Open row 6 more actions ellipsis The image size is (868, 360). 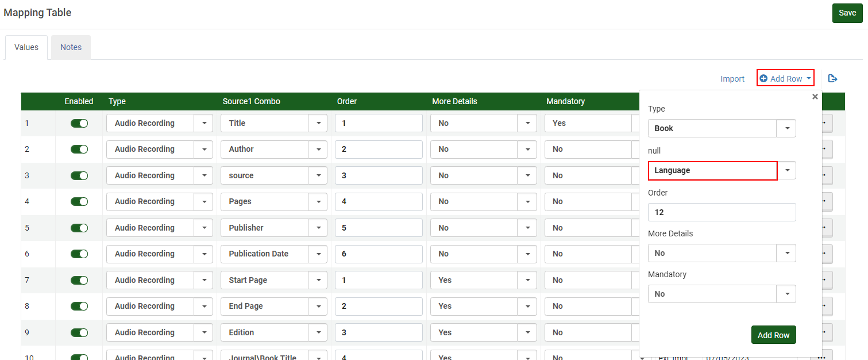pyautogui.click(x=827, y=254)
